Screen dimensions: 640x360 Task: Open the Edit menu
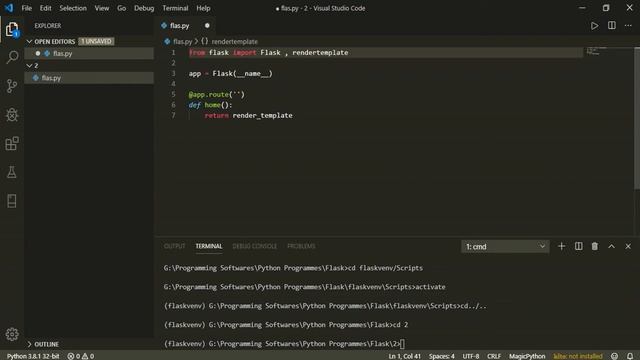point(45,8)
